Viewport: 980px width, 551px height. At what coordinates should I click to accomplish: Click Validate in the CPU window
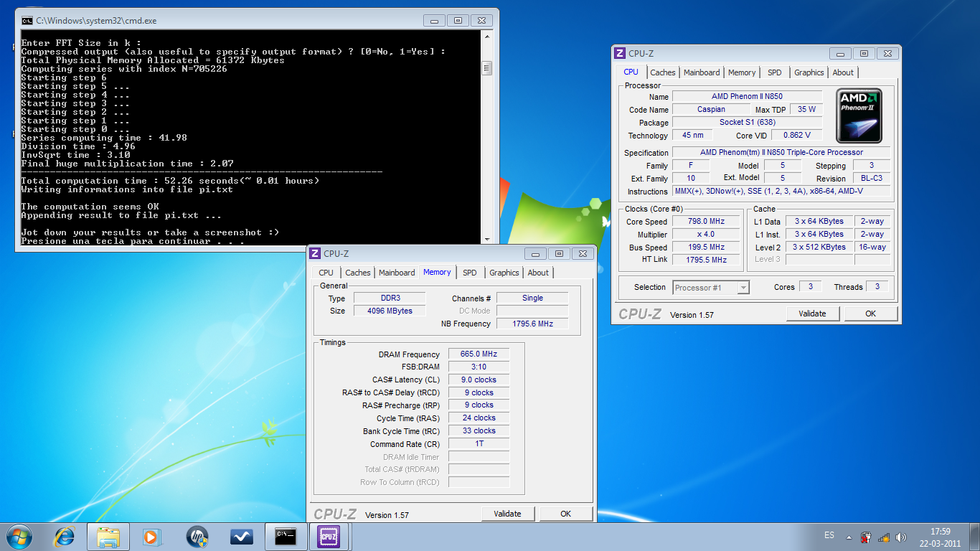[812, 314]
